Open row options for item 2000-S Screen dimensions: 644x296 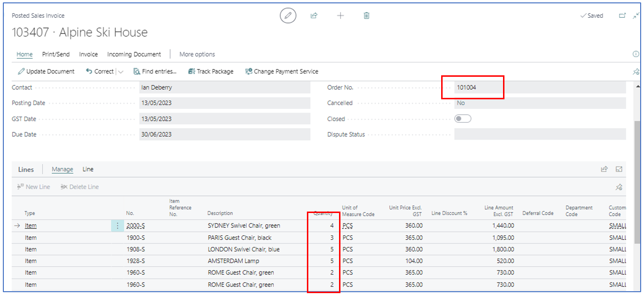(117, 225)
